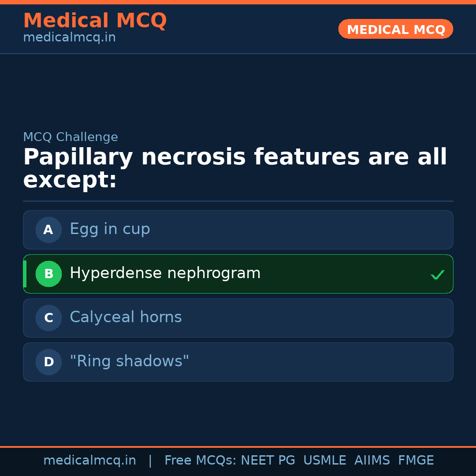Image resolution: width=476 pixels, height=476 pixels.
Task: Click the "Free MCQs:" text in the footer
Action: (x=201, y=461)
